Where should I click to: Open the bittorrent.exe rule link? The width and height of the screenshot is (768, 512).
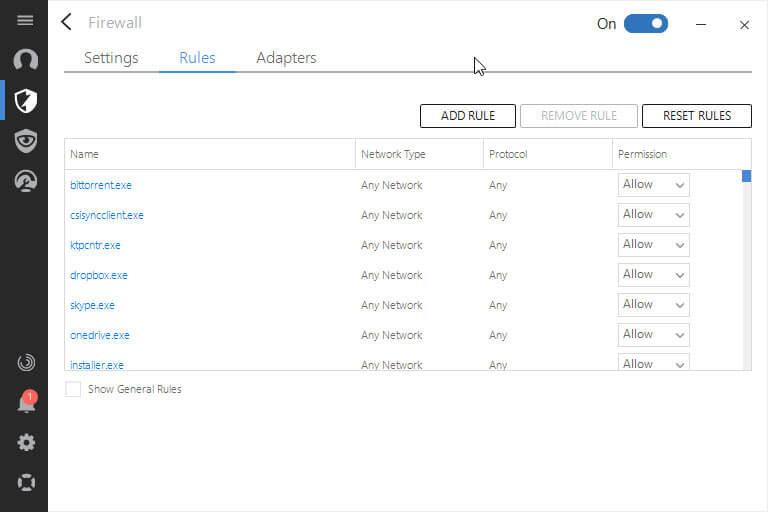pyautogui.click(x=101, y=185)
